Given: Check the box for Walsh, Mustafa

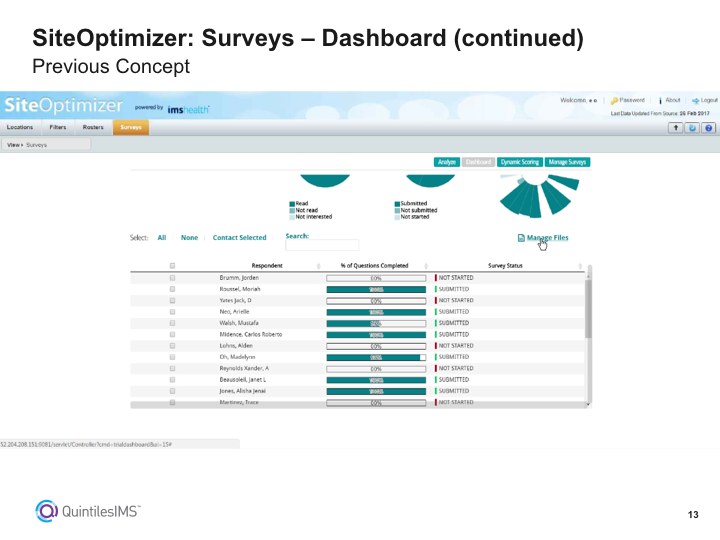Looking at the screenshot, I should [x=172, y=323].
